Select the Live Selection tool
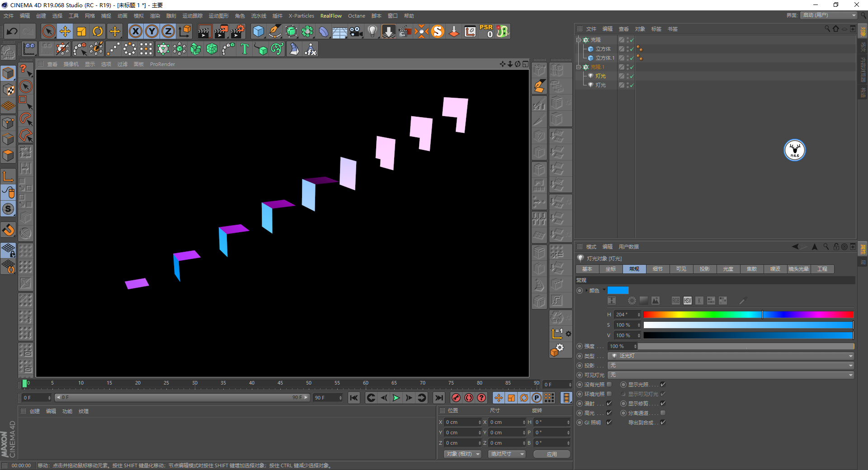868x470 pixels. tap(48, 31)
